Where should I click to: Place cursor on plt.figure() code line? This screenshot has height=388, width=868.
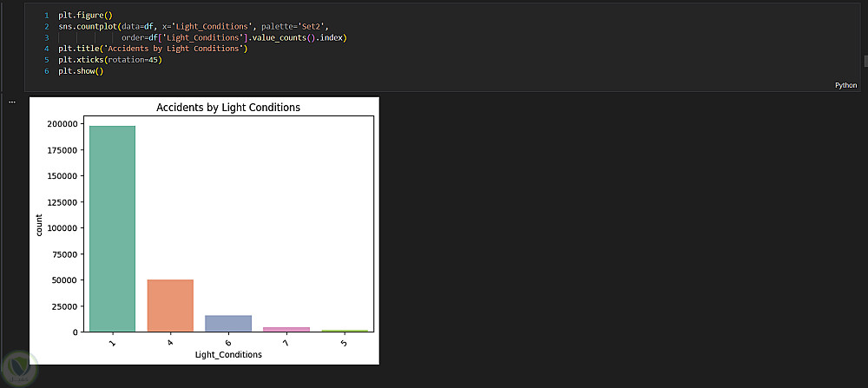tap(80, 16)
